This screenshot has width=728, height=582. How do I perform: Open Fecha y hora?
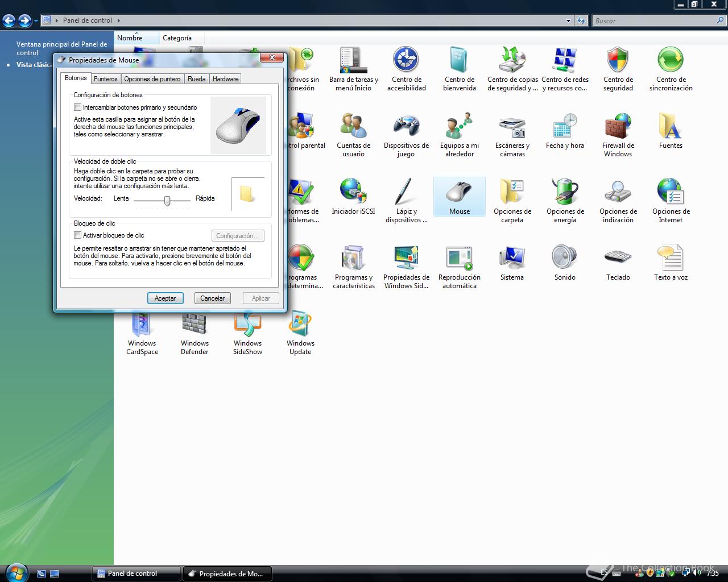coord(565,131)
